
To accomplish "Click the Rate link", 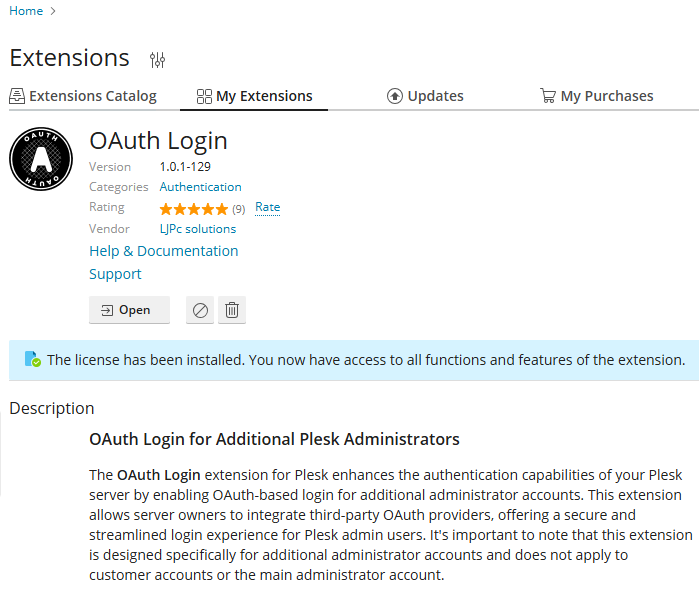I will click(267, 208).
